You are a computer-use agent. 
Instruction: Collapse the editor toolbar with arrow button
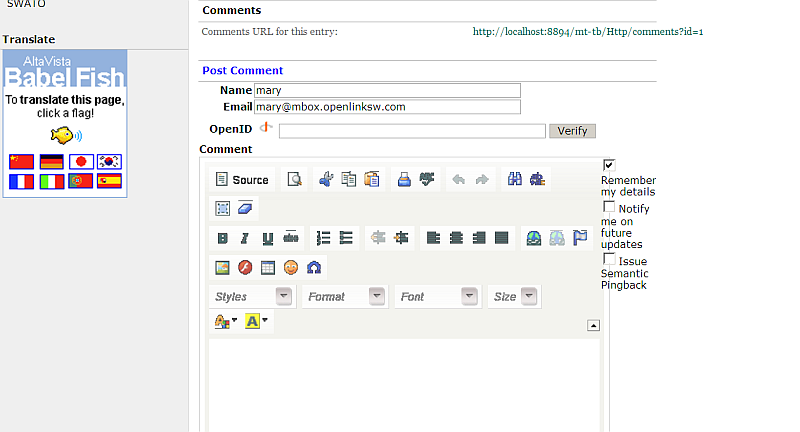(593, 325)
